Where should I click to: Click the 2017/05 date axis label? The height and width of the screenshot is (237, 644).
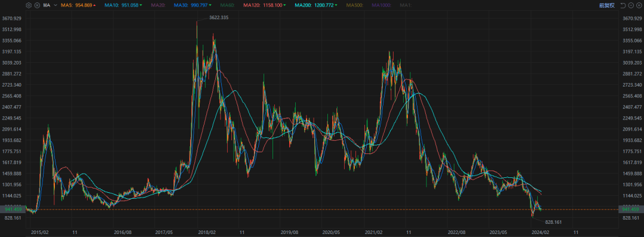pos(164,232)
